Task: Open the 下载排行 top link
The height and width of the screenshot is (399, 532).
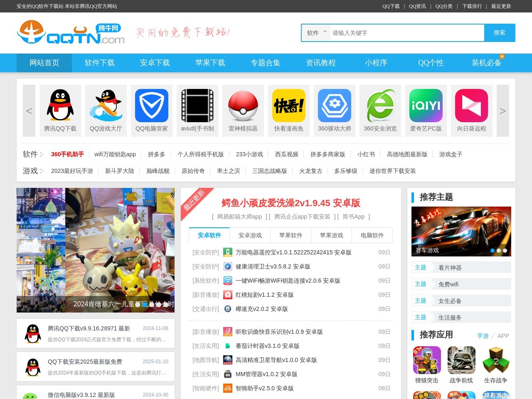Action: pyautogui.click(x=472, y=6)
